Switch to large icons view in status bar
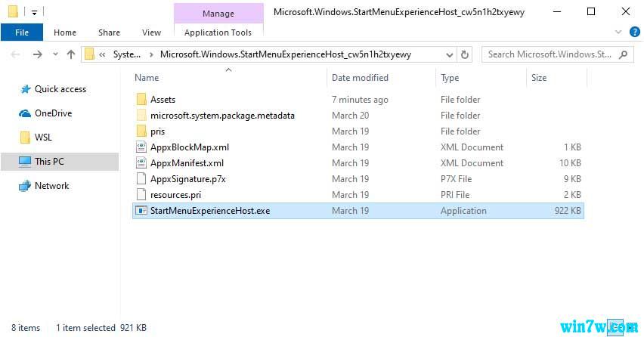 [x=631, y=328]
